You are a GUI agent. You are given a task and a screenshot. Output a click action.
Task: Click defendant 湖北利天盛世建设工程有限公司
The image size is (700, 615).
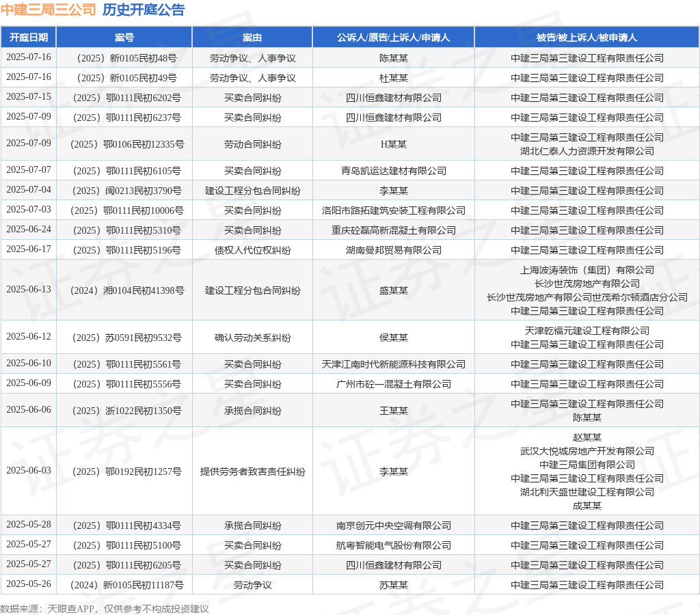pyautogui.click(x=587, y=492)
